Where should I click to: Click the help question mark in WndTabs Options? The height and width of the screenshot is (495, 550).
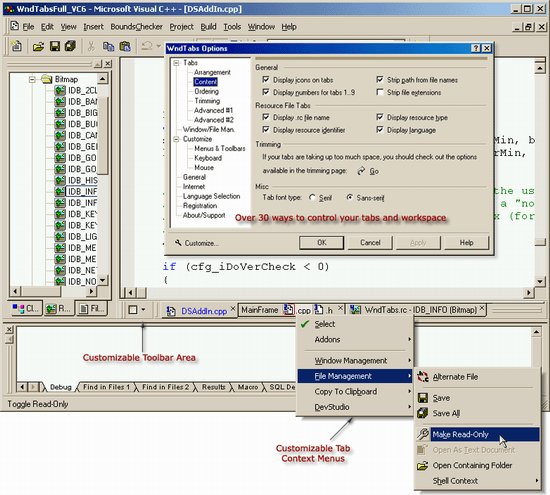pos(476,48)
